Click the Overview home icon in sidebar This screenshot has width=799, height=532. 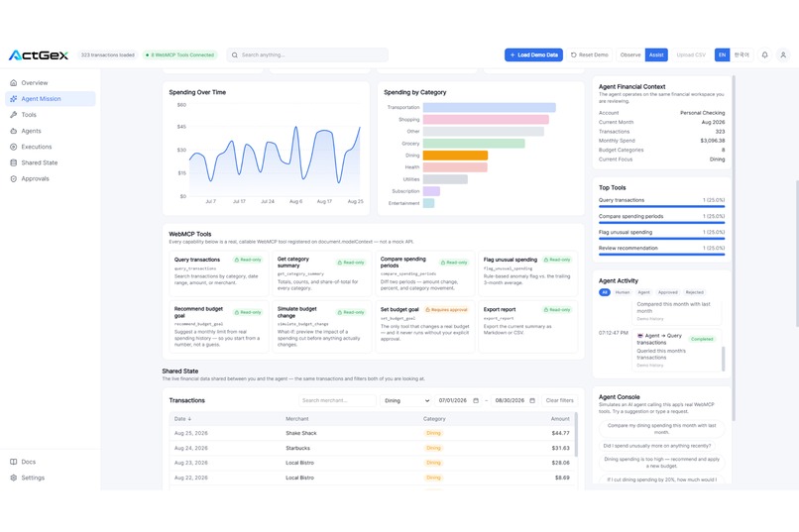pos(14,82)
